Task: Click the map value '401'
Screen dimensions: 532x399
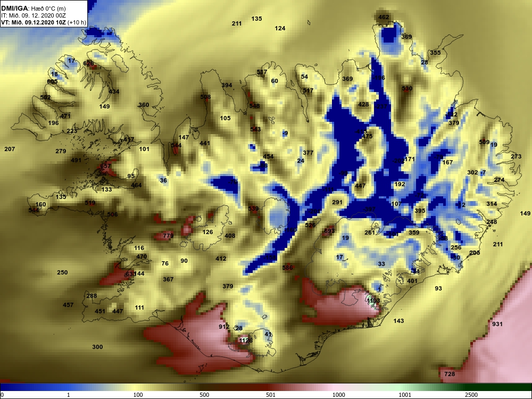Action: click(x=412, y=281)
